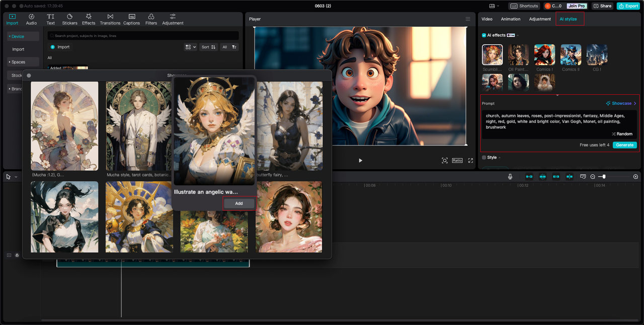Image resolution: width=644 pixels, height=325 pixels.
Task: Uncheck the AI effects checkbox
Action: 484,35
